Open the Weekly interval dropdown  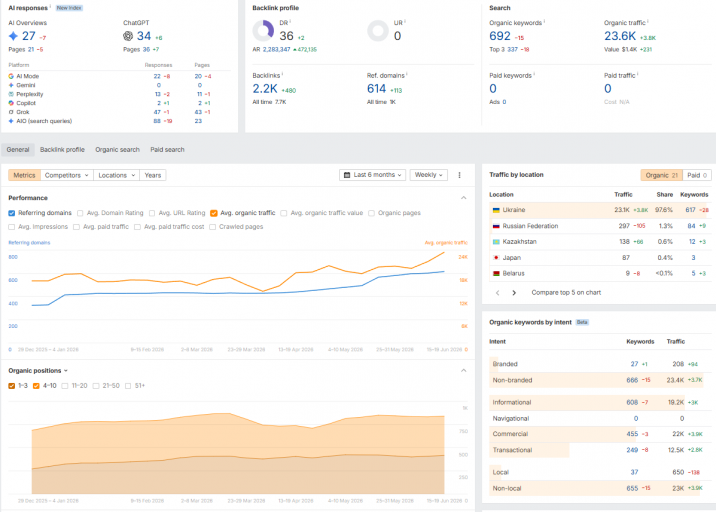tap(429, 175)
